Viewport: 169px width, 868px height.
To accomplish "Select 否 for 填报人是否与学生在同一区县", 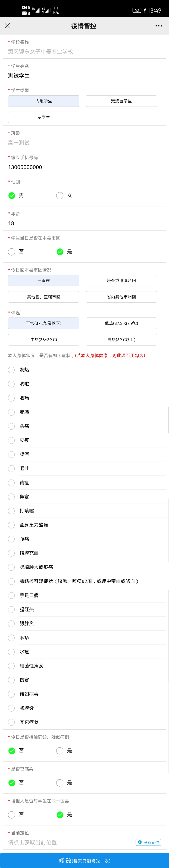I will click(11, 814).
